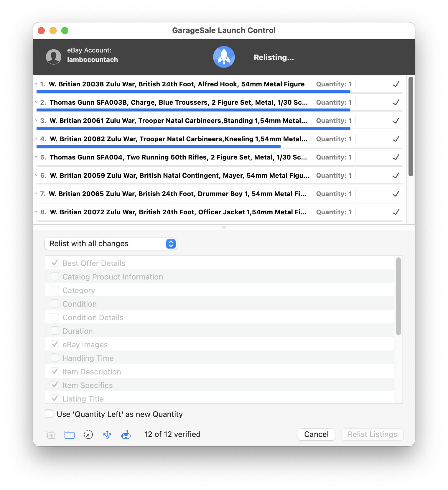Click checkmark status for Drummer Boy listing

pos(396,194)
